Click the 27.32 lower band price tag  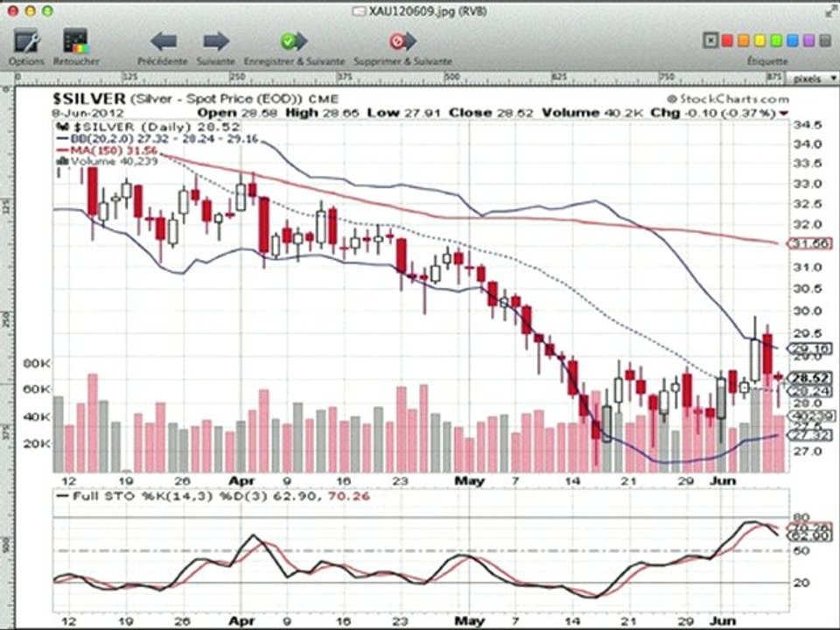tap(810, 435)
